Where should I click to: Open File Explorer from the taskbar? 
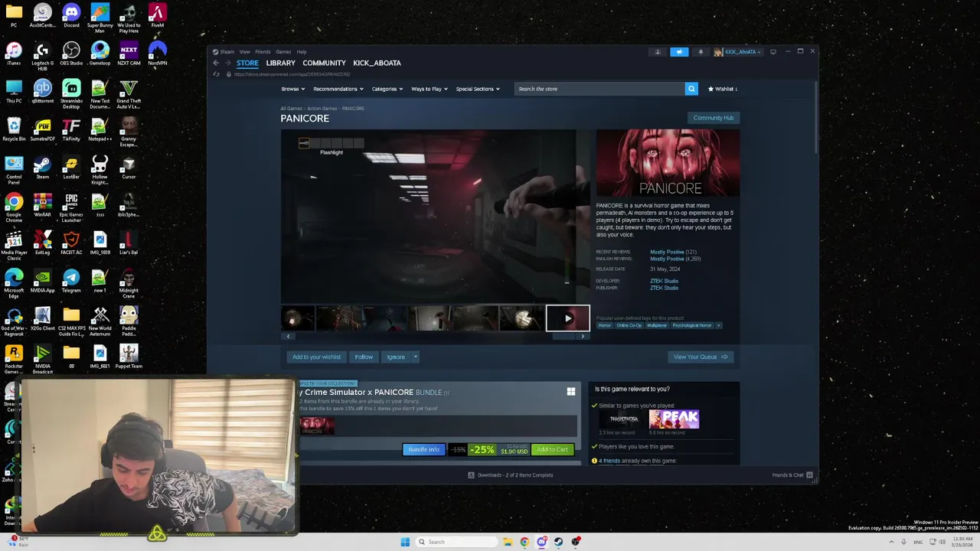[x=507, y=542]
